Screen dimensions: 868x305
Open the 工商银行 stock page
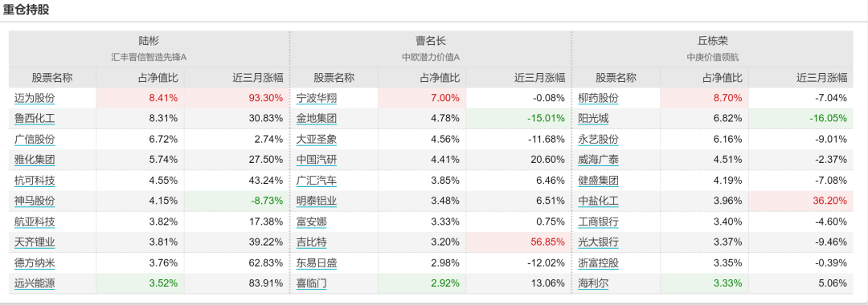point(599,222)
